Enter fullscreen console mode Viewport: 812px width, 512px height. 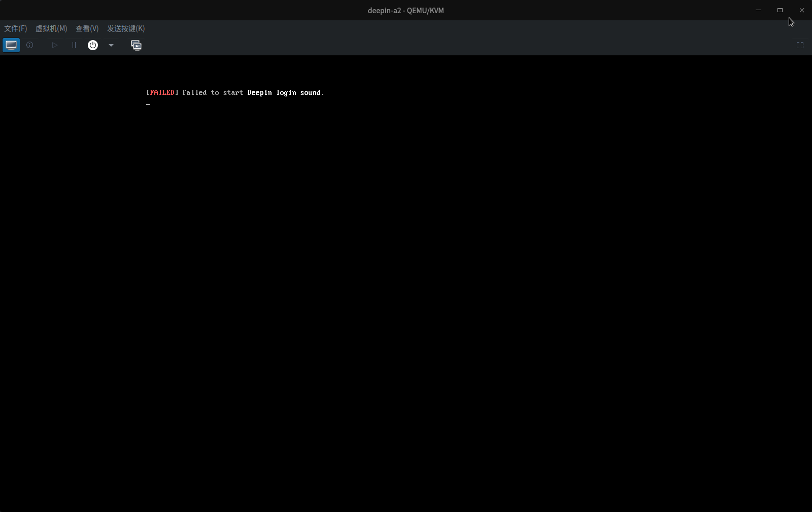click(x=800, y=45)
